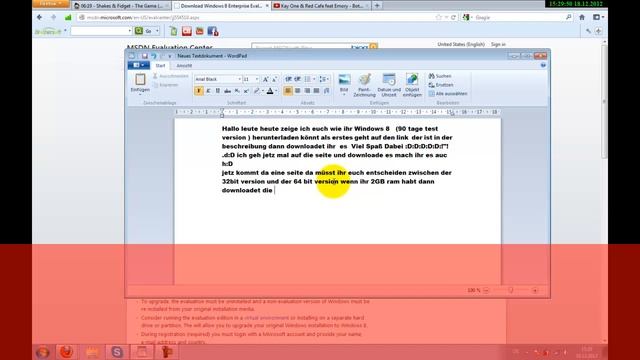
Task: Click the Undo arrow in WordPad quick access
Action: click(153, 56)
